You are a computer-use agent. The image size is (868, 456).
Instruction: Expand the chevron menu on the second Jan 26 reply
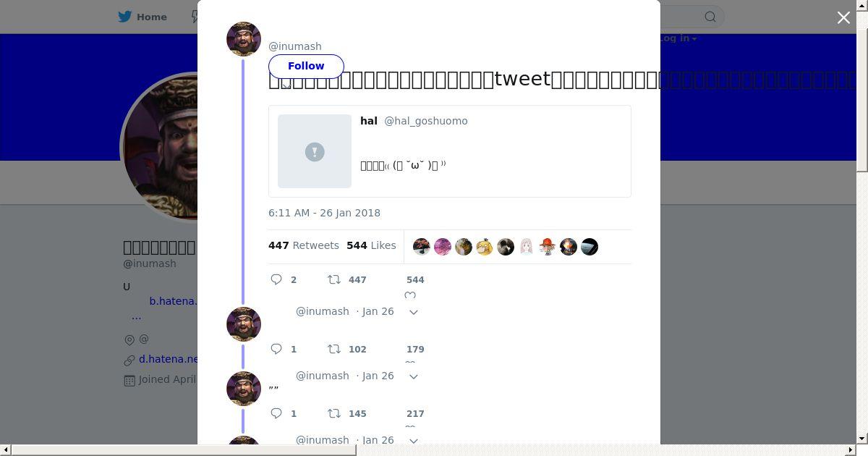414,376
